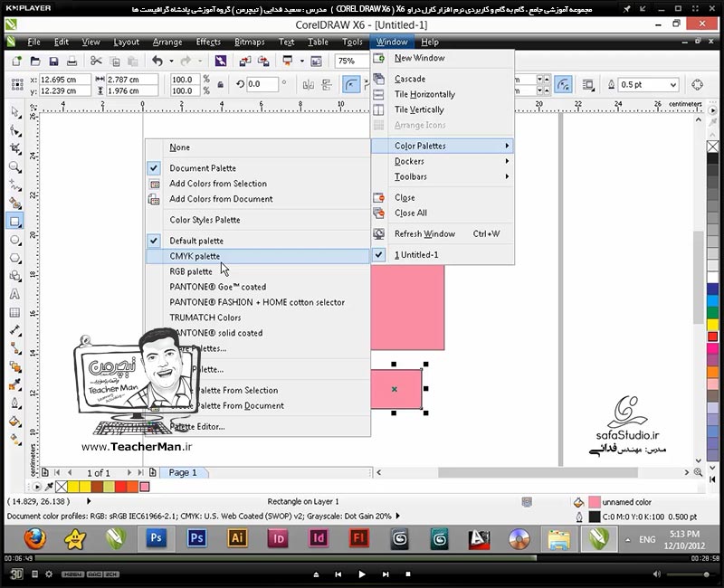
Task: Click the Save disk icon
Action: tap(53, 61)
